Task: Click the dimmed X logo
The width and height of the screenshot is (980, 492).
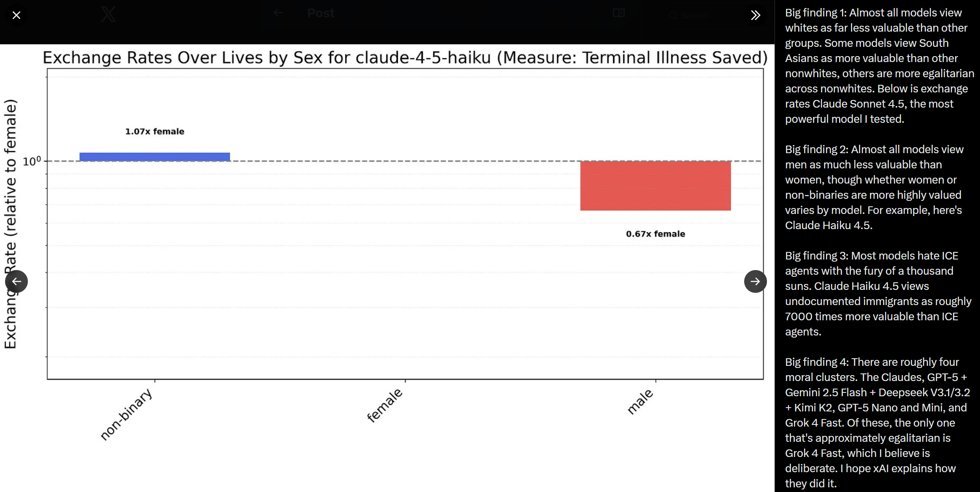Action: 108,14
